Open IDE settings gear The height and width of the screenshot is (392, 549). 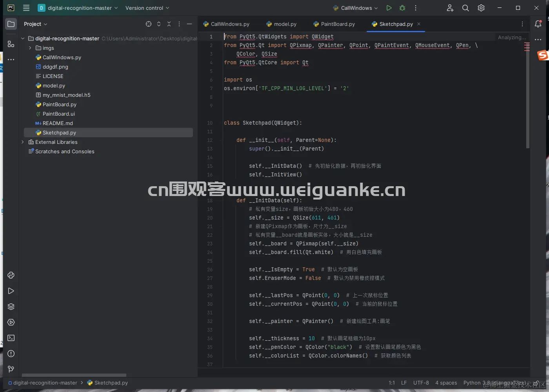481,8
